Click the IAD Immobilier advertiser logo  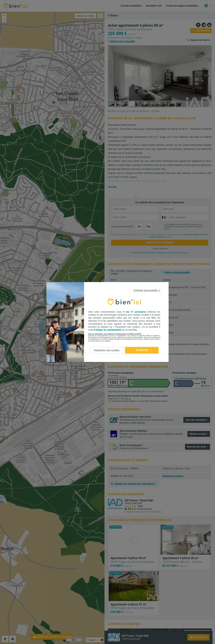[115, 504]
